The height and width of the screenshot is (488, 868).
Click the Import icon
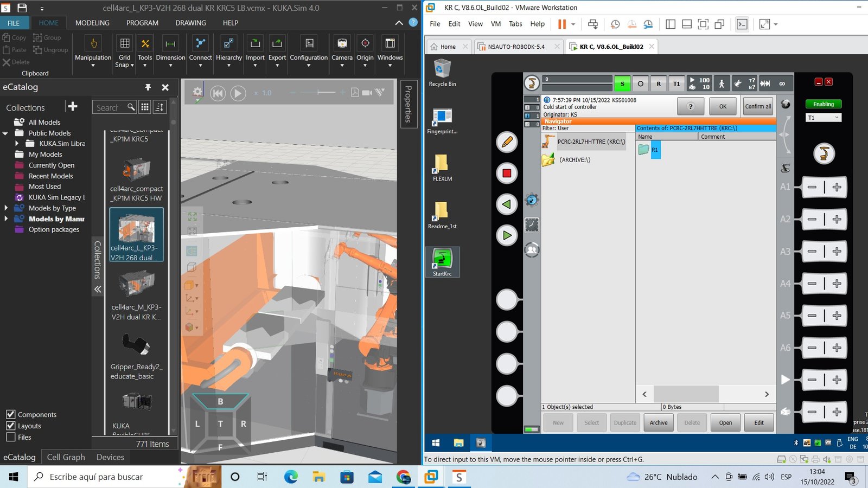click(x=255, y=43)
